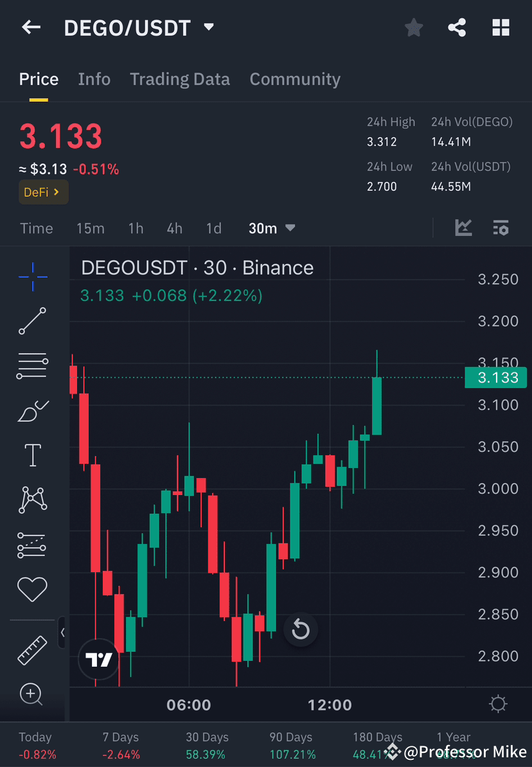Select the ruler measurement tool
Image resolution: width=532 pixels, height=767 pixels.
click(x=32, y=649)
